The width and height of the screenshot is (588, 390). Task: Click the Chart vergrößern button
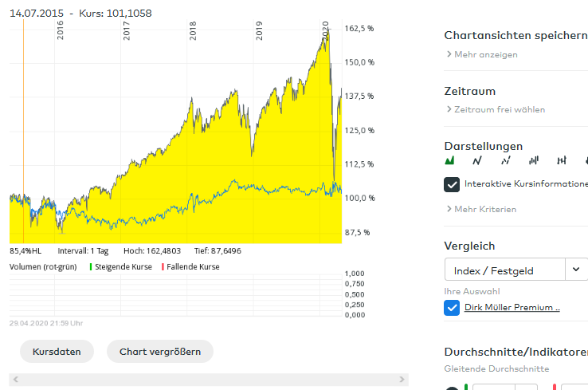click(x=159, y=351)
